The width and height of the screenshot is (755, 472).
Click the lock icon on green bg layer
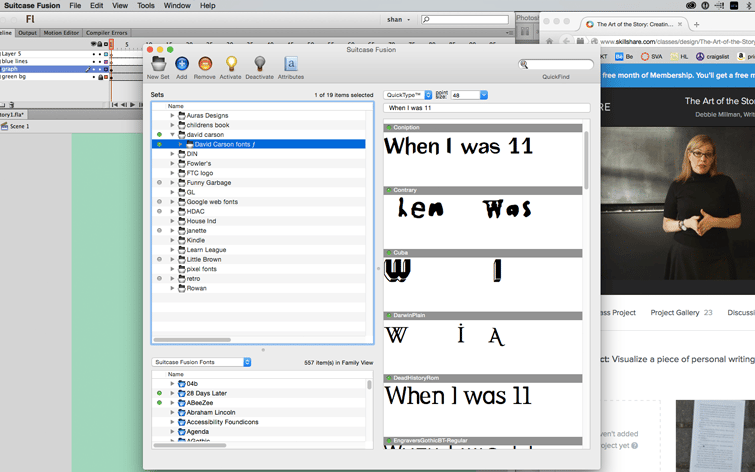(100, 77)
